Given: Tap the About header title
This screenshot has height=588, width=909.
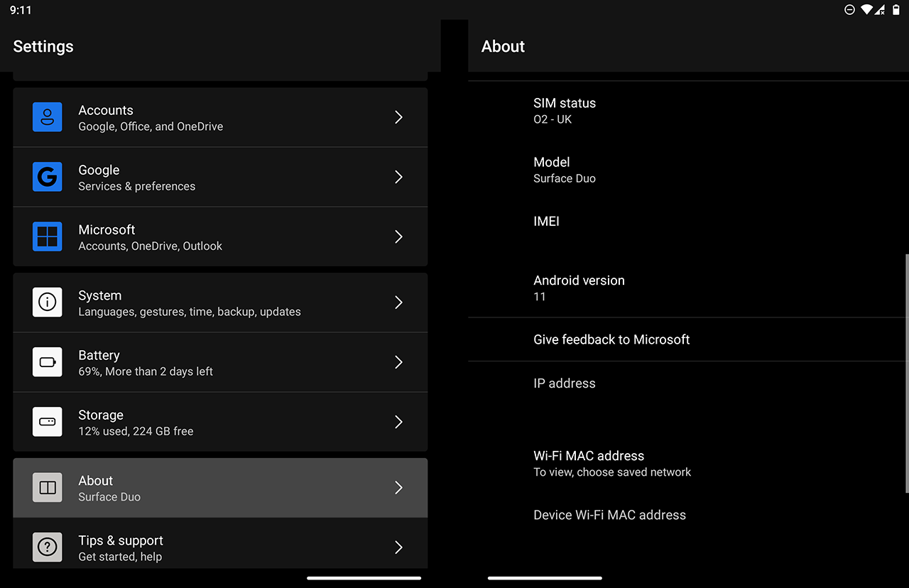Looking at the screenshot, I should [503, 46].
